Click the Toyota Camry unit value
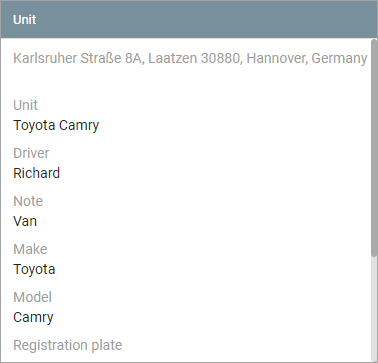Screen dimensions: 378x363 [56, 126]
